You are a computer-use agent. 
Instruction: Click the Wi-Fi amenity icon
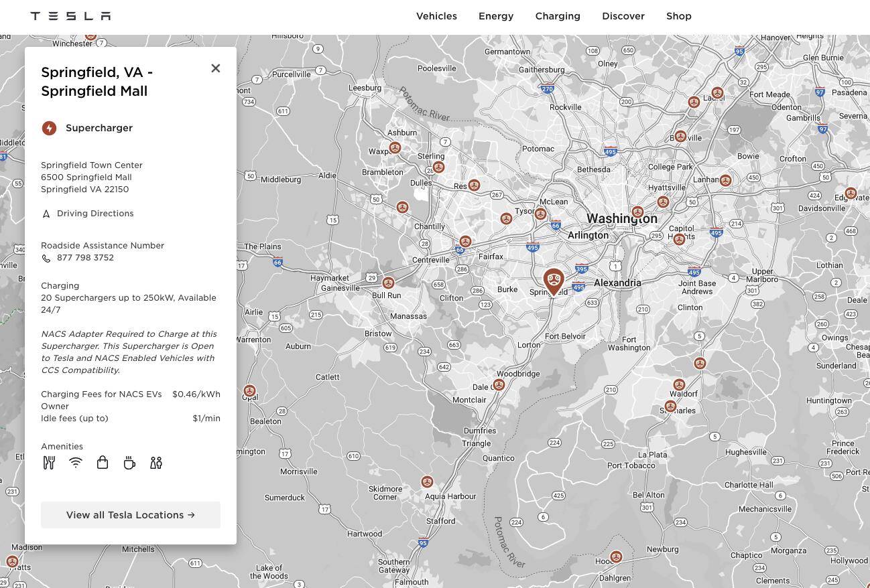[76, 463]
